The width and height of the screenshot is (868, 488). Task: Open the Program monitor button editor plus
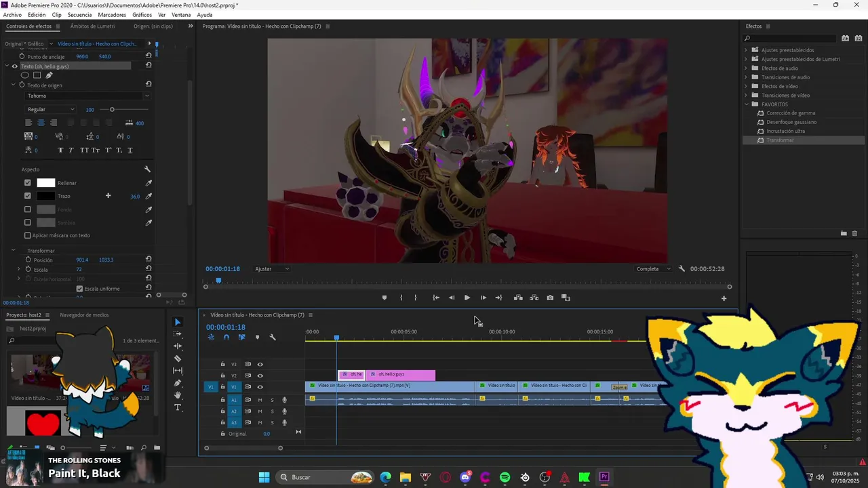coord(724,298)
